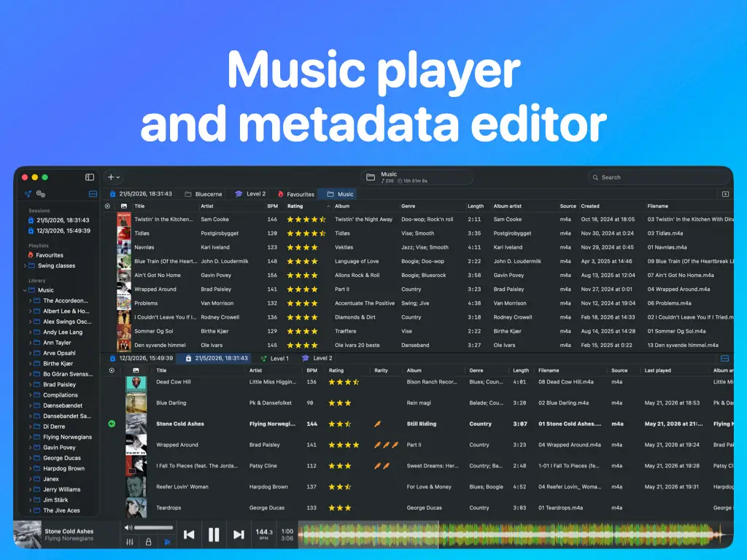Select the Gavin Povey folder icon
The height and width of the screenshot is (560, 747).
click(37, 447)
